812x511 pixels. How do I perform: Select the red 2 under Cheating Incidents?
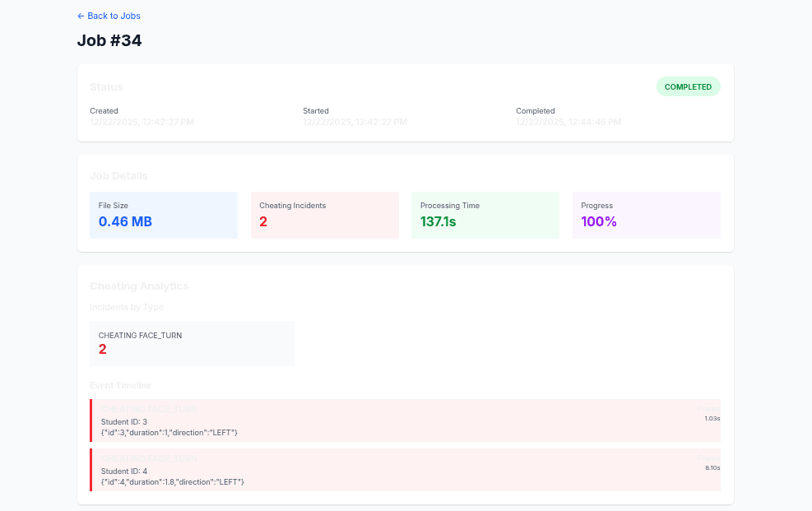[263, 221]
